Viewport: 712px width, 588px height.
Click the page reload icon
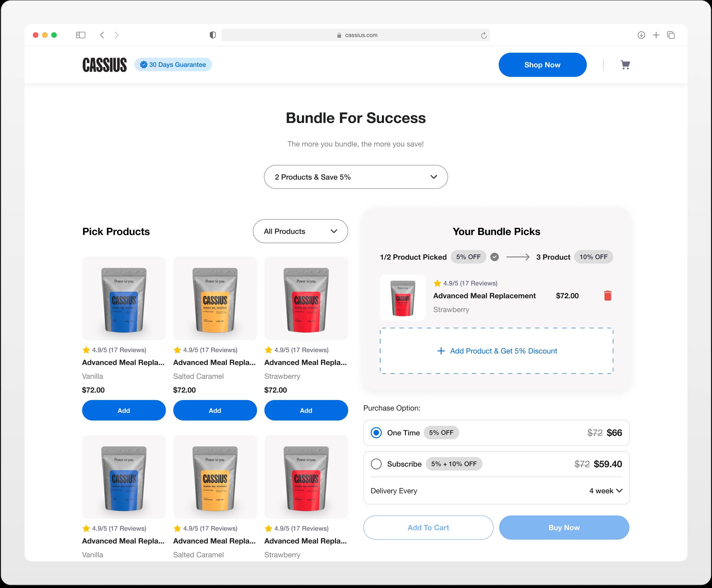pos(484,35)
